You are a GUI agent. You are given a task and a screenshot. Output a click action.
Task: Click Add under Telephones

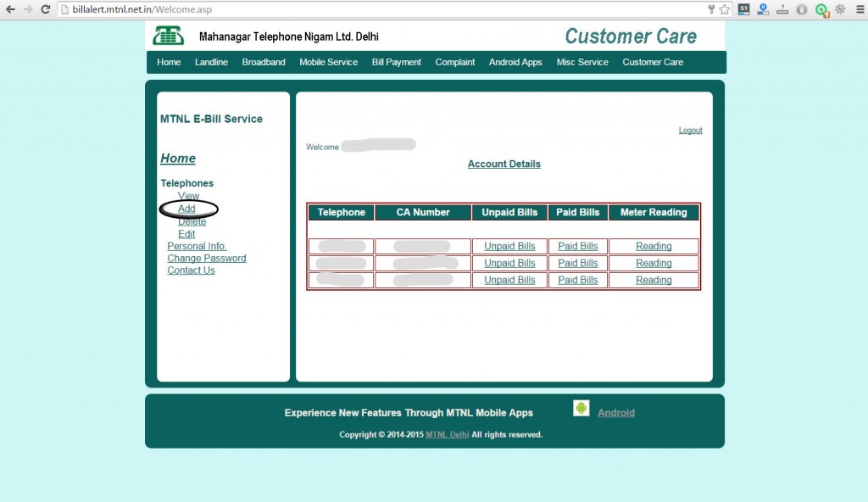point(186,209)
